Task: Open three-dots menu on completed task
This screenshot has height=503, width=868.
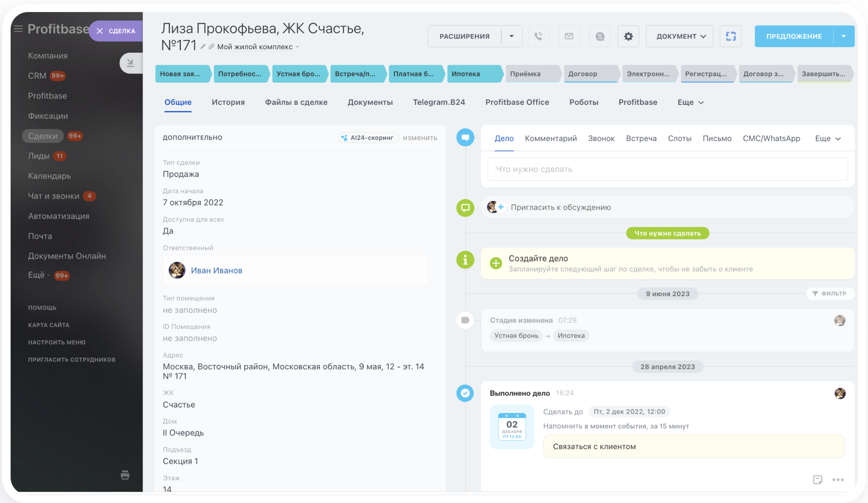Action: (x=838, y=480)
